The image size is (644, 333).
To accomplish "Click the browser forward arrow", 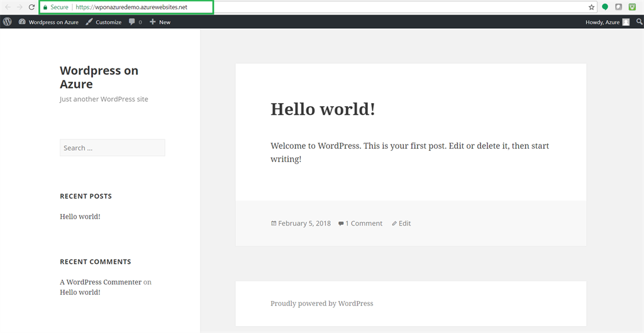I will click(x=19, y=7).
